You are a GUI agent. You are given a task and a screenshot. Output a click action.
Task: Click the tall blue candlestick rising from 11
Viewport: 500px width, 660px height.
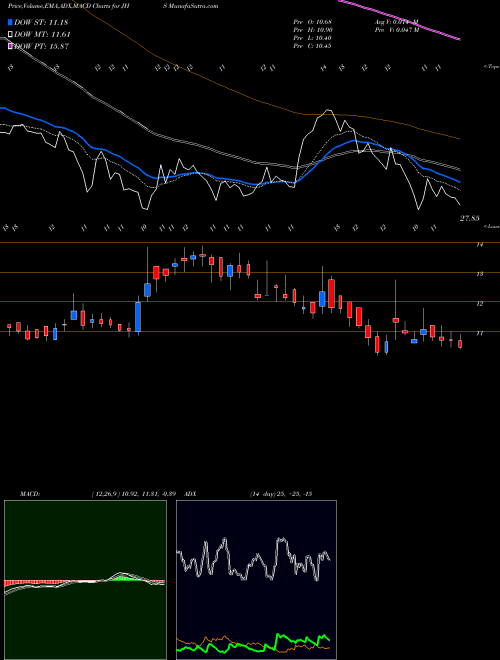tap(138, 317)
